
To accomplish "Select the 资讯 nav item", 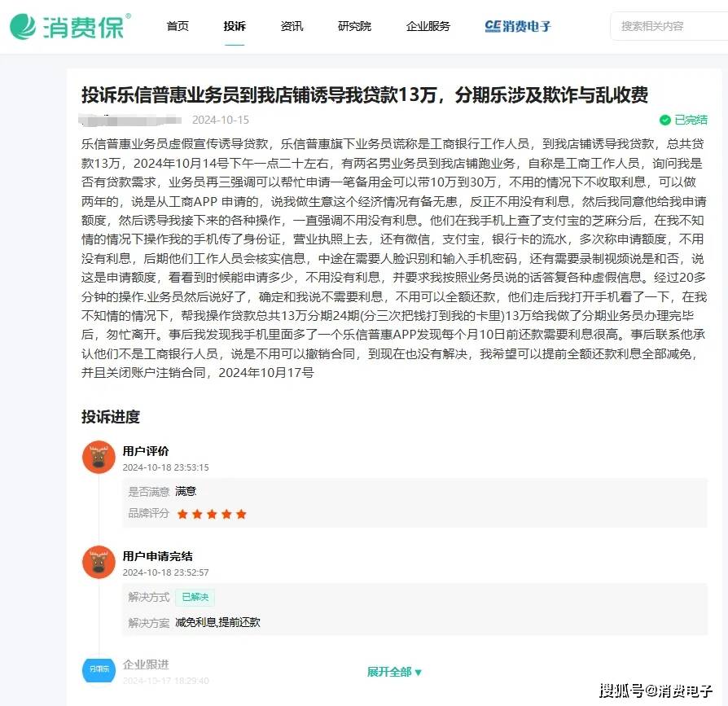I will (x=292, y=25).
